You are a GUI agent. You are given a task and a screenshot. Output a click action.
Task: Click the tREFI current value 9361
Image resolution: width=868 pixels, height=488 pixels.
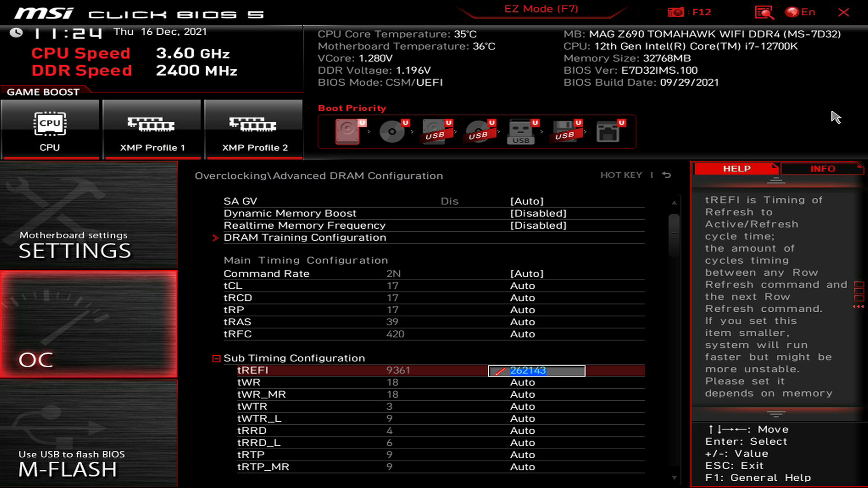click(x=398, y=371)
